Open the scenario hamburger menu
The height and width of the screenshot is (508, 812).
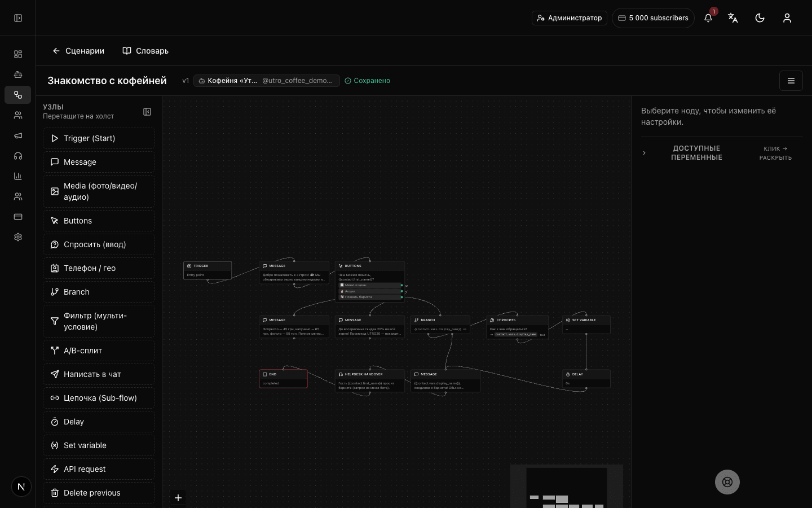(791, 81)
